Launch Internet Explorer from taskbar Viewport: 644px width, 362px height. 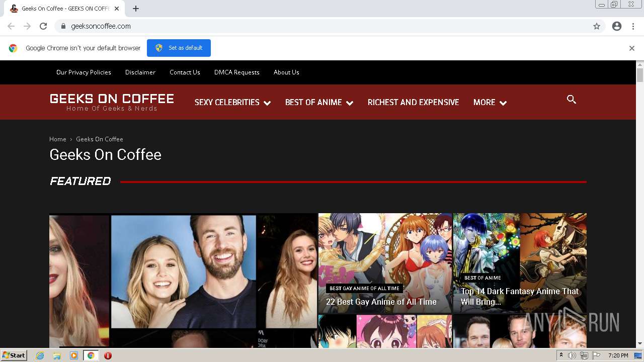tap(40, 355)
